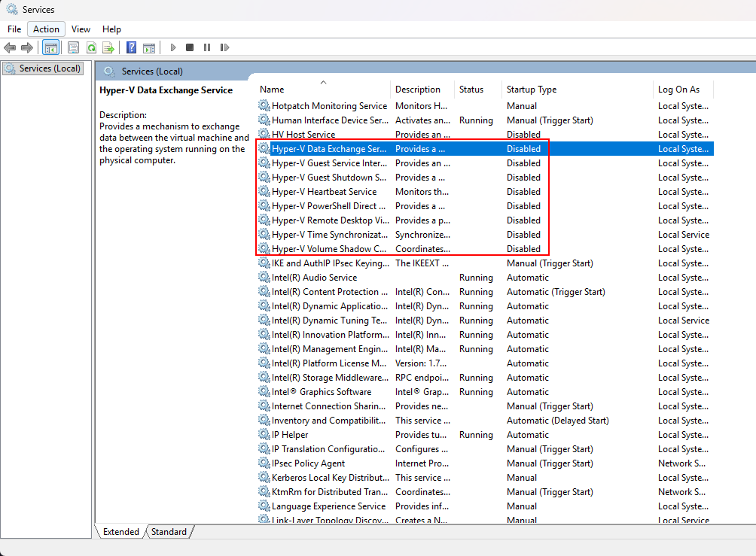Click the Pause Service icon
This screenshot has height=556, width=756.
(207, 47)
